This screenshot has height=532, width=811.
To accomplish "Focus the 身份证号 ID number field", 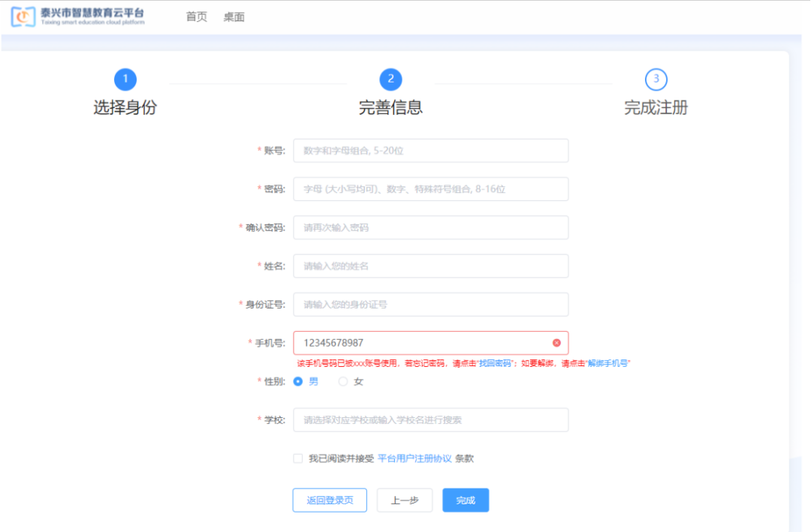I will pos(430,305).
